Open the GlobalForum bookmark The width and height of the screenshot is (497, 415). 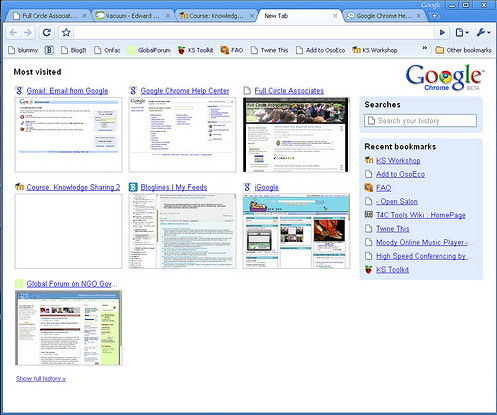click(x=149, y=50)
